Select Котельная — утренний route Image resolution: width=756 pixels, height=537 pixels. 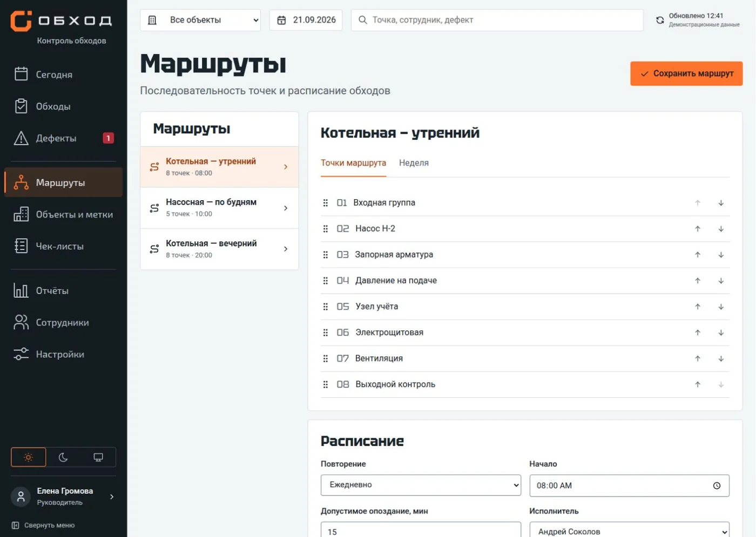(219, 167)
